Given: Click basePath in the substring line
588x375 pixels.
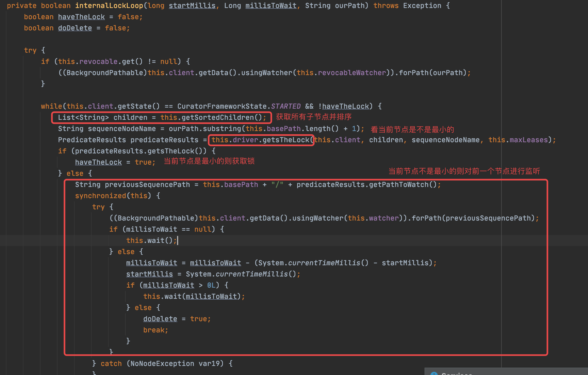Looking at the screenshot, I should tap(284, 129).
